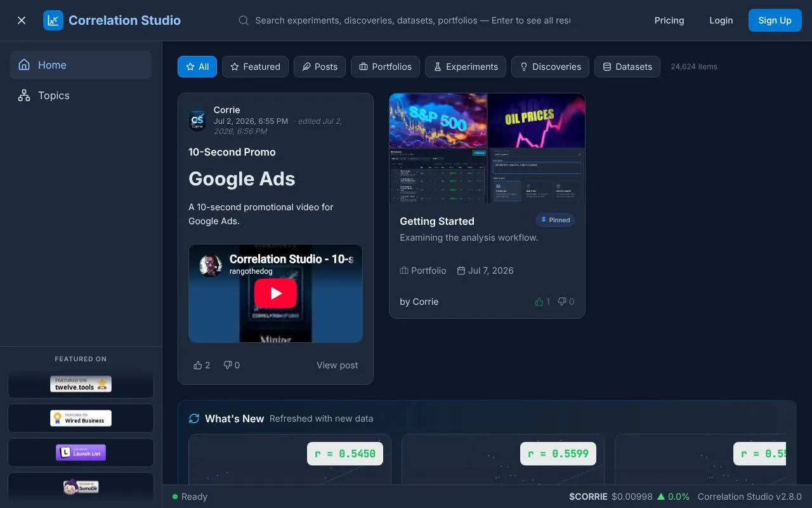Select the All filter tab

[x=197, y=67]
